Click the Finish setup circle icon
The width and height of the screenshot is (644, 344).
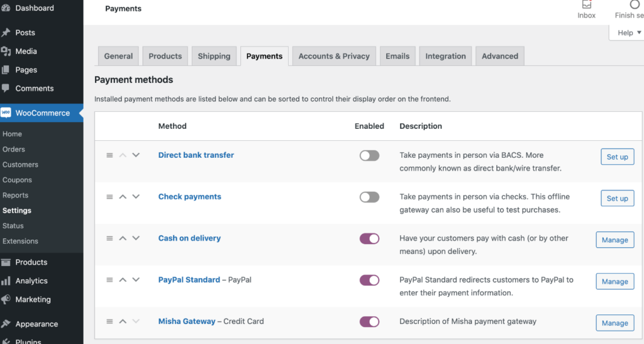[635, 4]
